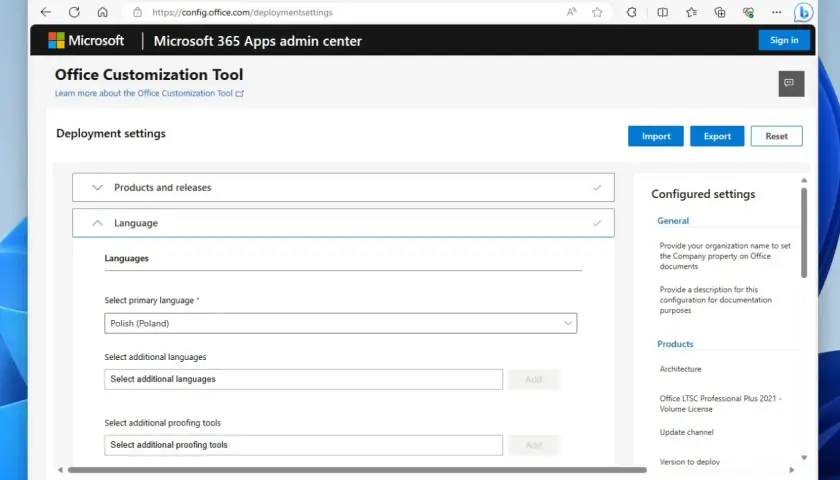Click scroll up arrow in Configured settings
The height and width of the screenshot is (480, 840).
click(x=804, y=181)
